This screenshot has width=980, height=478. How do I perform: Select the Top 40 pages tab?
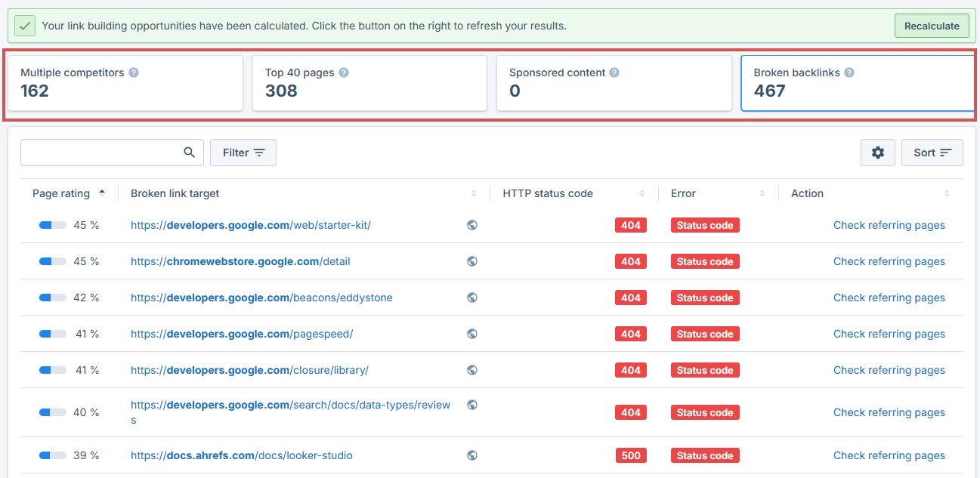[x=369, y=83]
